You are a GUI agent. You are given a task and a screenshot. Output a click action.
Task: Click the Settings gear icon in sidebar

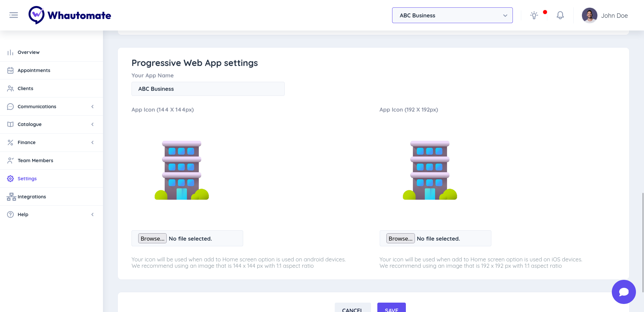coord(10,179)
